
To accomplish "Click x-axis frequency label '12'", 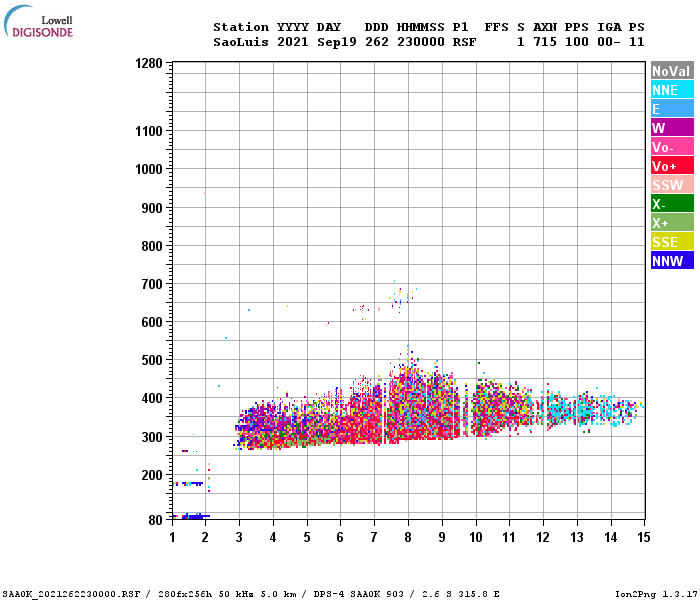I will (x=543, y=537).
